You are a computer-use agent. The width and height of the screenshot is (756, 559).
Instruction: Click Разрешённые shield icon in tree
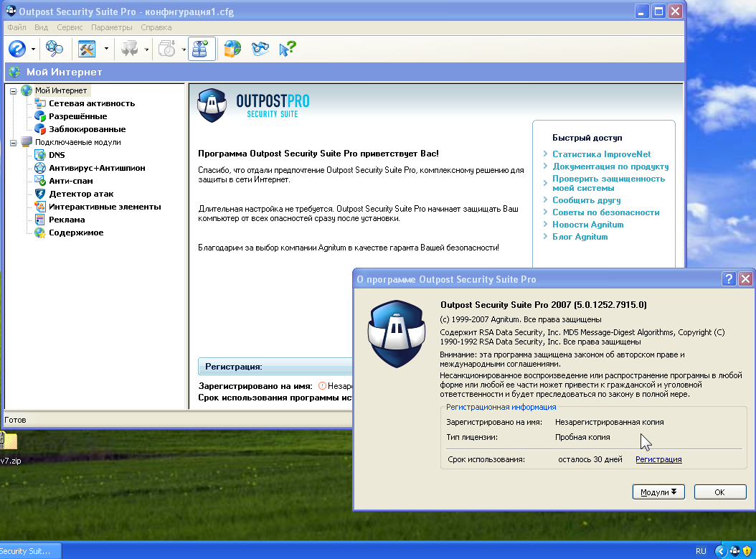click(40, 116)
